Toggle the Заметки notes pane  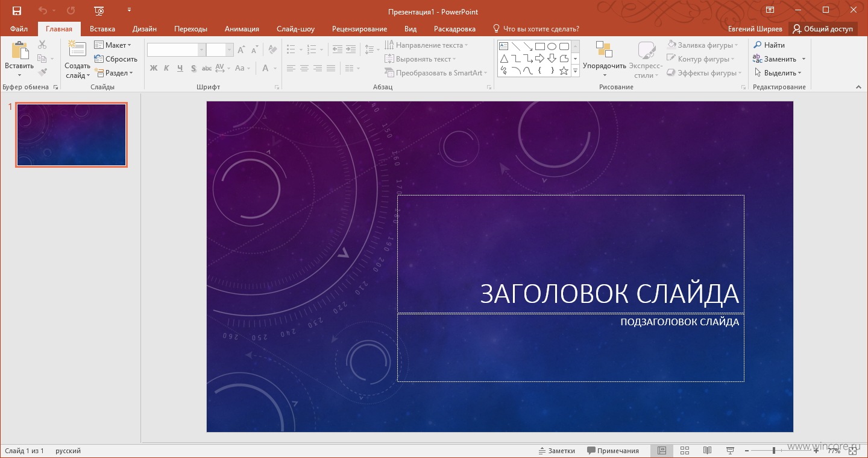(556, 451)
